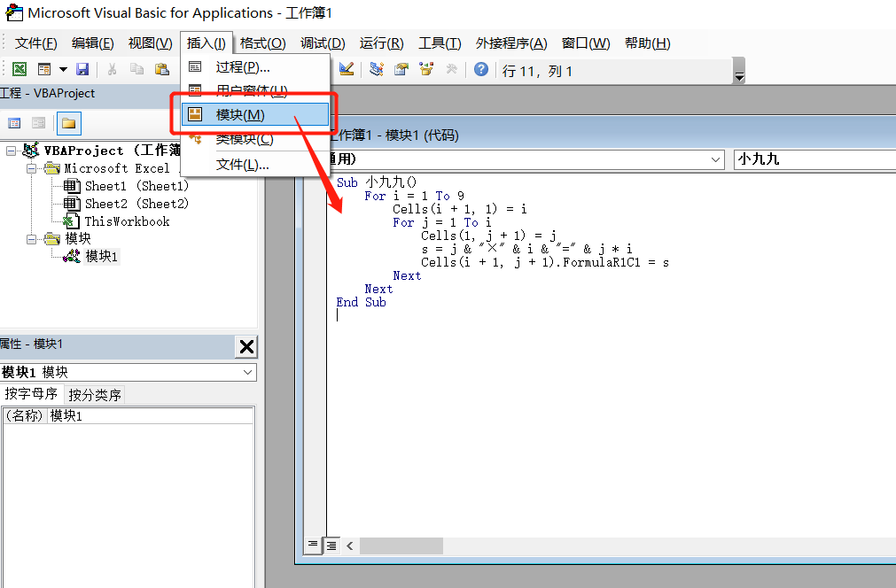Click Full Module View button at bottom

[x=331, y=545]
